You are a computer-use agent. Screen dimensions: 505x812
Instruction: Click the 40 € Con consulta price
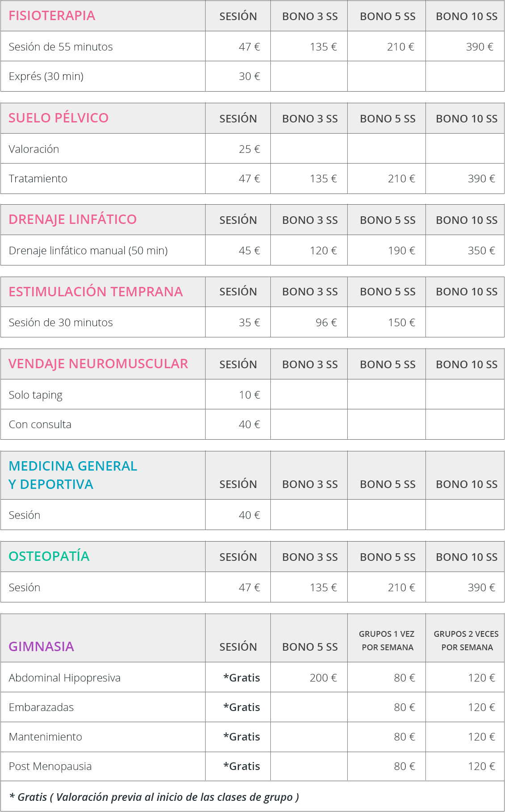tap(249, 425)
